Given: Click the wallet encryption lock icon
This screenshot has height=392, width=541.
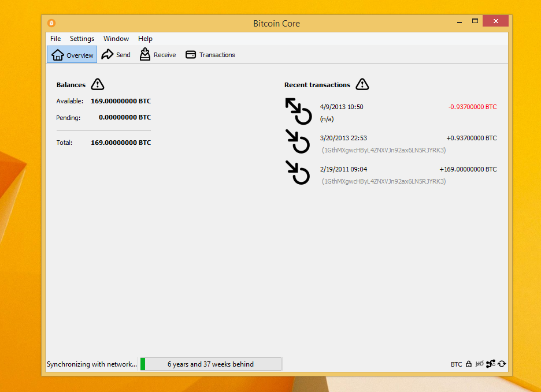Looking at the screenshot, I should click(x=468, y=364).
